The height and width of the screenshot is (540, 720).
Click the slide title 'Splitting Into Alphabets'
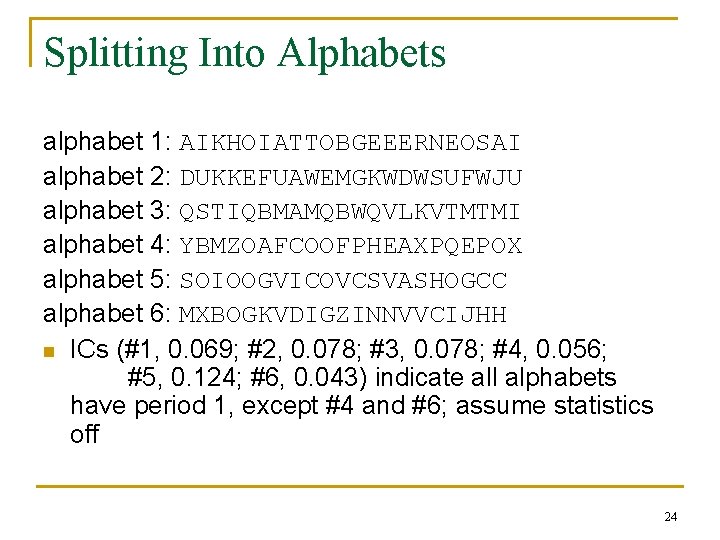click(x=245, y=54)
